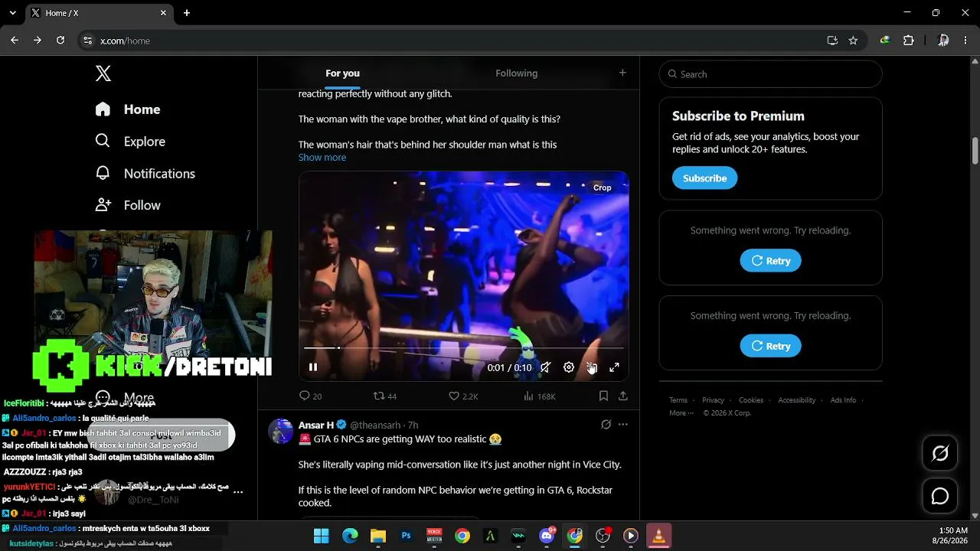Switch to the Following tab
The height and width of the screenshot is (551, 980).
[x=517, y=73]
